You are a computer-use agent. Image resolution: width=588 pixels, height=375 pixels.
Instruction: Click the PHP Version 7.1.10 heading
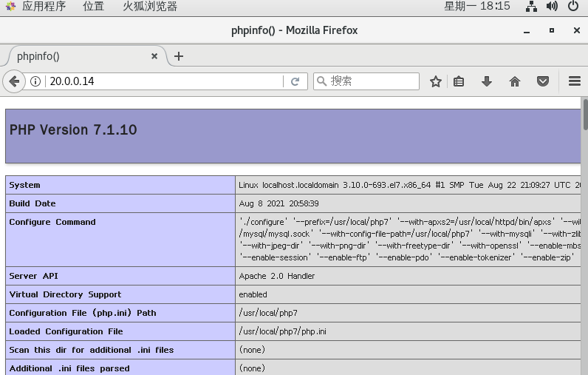(73, 130)
